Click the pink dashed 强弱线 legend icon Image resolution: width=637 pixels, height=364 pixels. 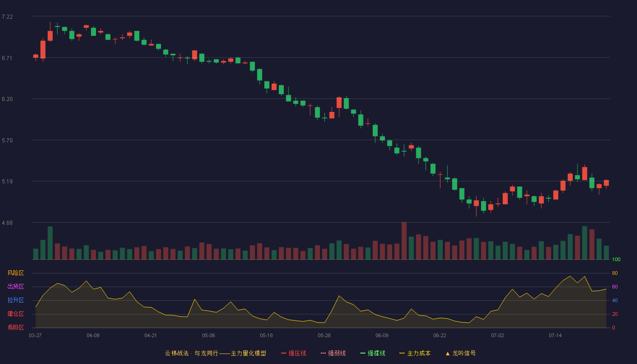[x=324, y=353]
